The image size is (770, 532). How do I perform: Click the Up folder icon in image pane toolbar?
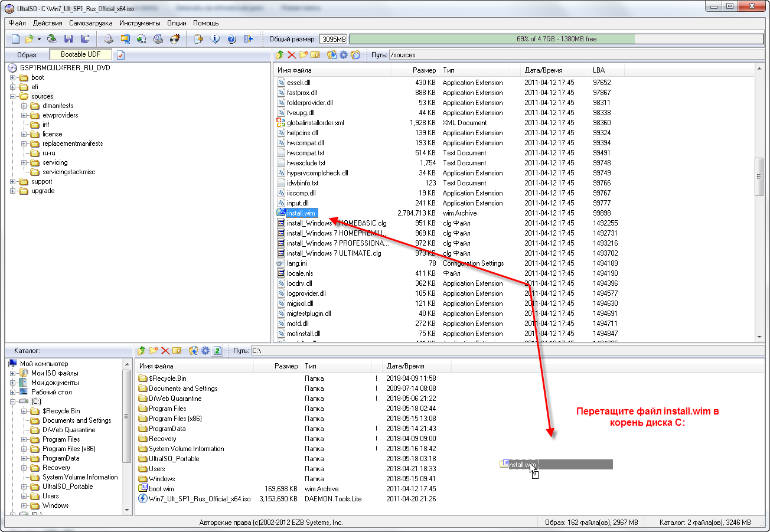coord(280,55)
